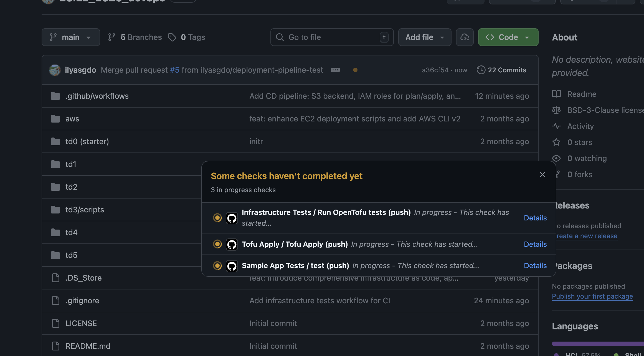Open the .github/workflows folder

[97, 96]
